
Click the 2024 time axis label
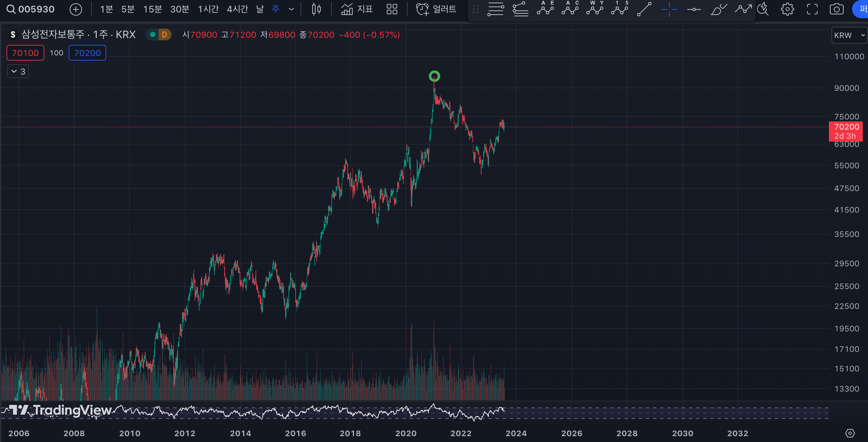point(516,433)
